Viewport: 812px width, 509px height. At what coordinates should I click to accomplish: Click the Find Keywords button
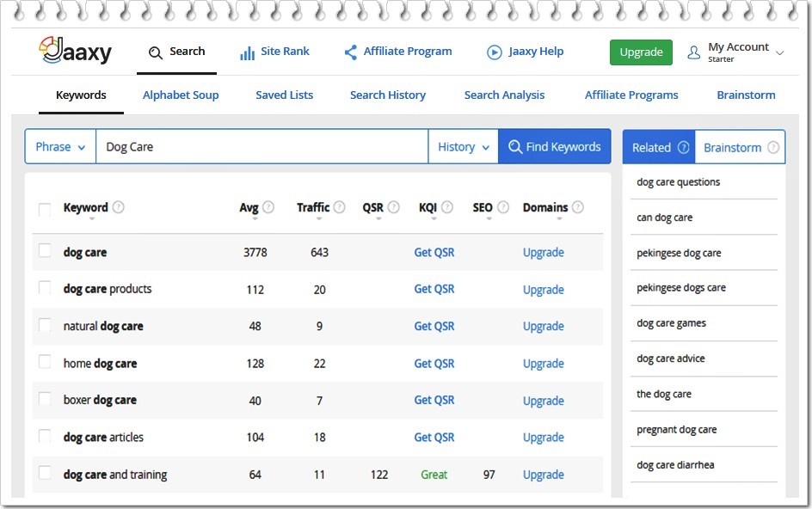pos(555,146)
